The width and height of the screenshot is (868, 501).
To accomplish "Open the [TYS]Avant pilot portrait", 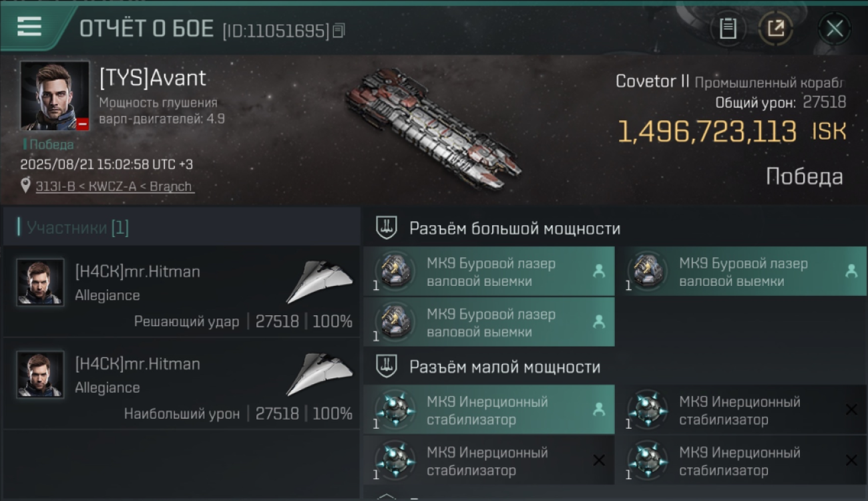I will (x=55, y=96).
